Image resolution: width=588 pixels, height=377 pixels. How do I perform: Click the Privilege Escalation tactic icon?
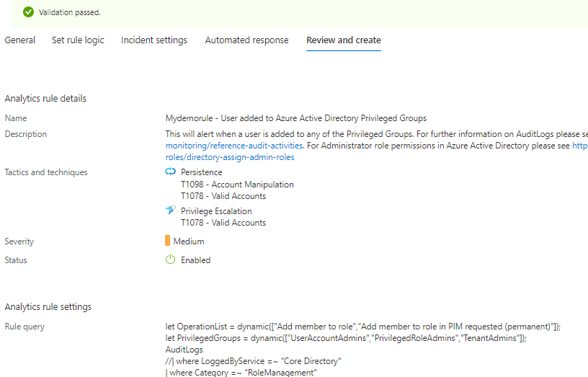170,210
